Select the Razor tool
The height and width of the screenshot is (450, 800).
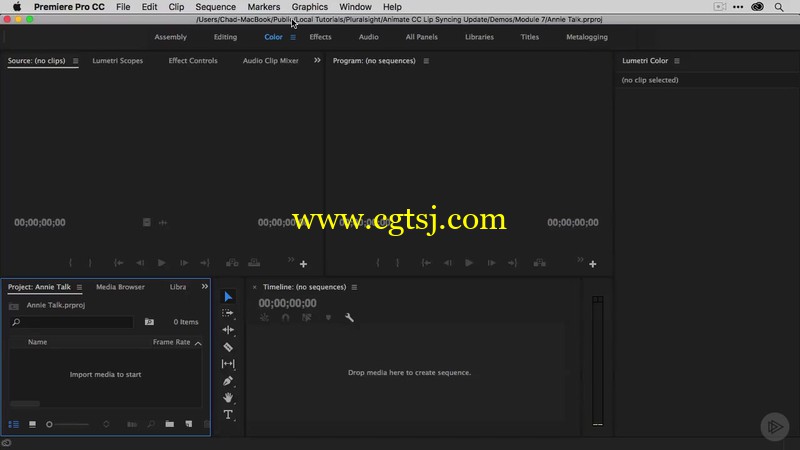coord(228,347)
